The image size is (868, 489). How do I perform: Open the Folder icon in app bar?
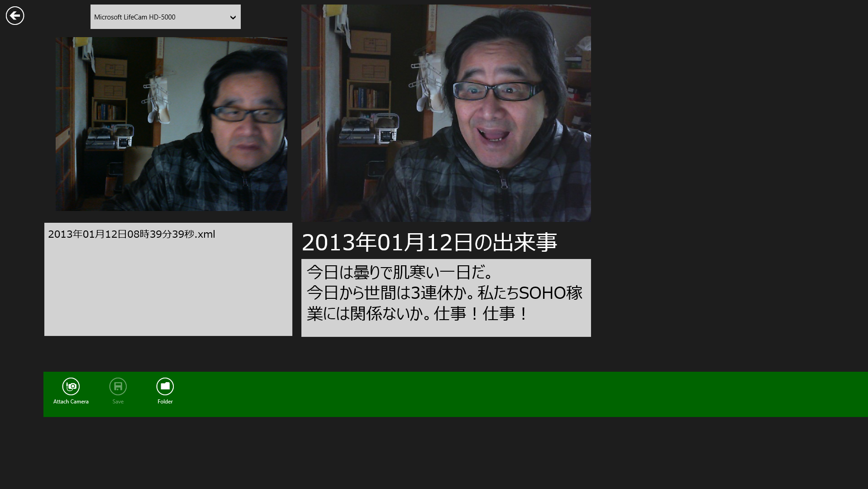[x=165, y=386]
